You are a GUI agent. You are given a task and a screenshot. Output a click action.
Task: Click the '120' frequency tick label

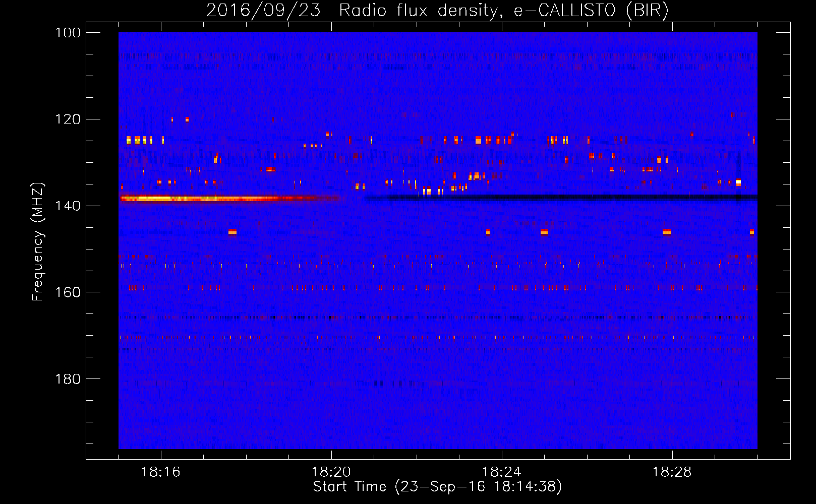click(68, 119)
